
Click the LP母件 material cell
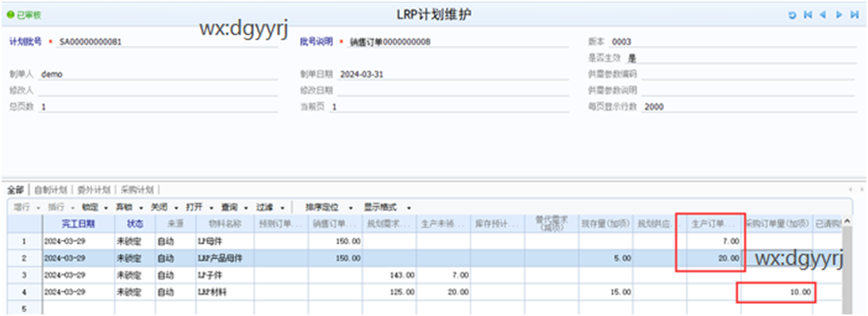[x=225, y=241]
